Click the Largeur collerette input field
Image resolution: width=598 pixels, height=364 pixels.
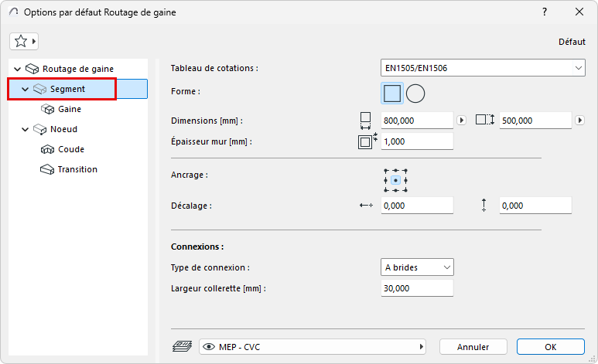pyautogui.click(x=417, y=288)
